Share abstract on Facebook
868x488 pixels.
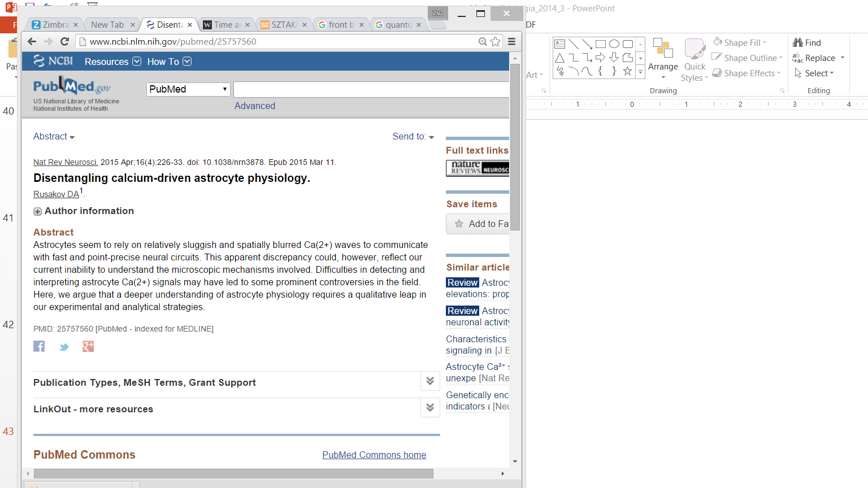[x=39, y=346]
